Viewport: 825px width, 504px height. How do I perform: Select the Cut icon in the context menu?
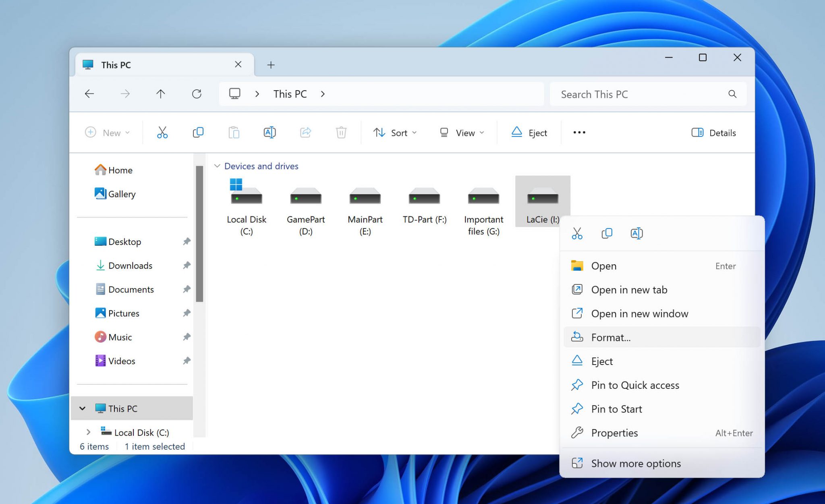point(577,233)
